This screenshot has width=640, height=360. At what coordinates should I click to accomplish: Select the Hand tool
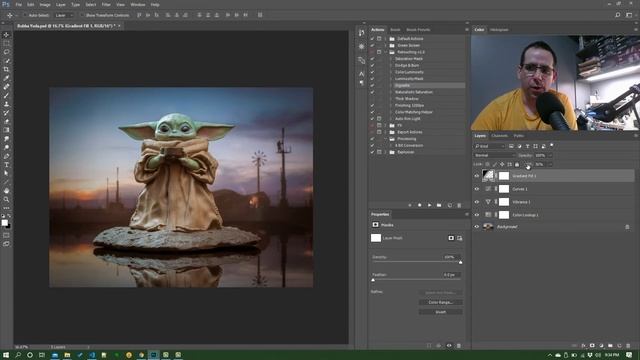(x=6, y=191)
